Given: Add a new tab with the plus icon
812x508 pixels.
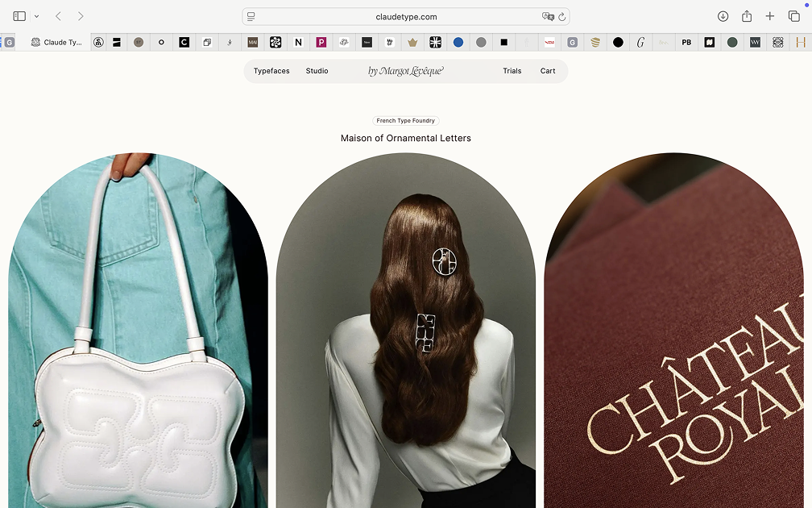Looking at the screenshot, I should click(x=769, y=16).
